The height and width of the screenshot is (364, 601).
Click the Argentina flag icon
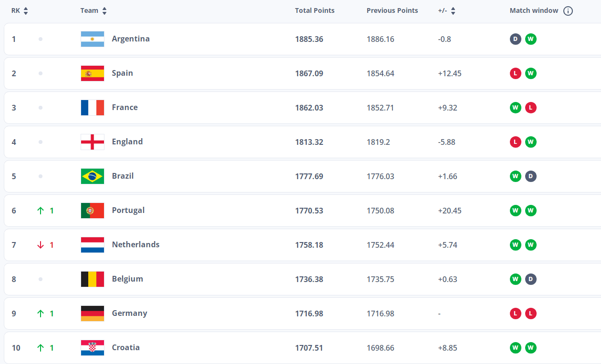coord(93,39)
